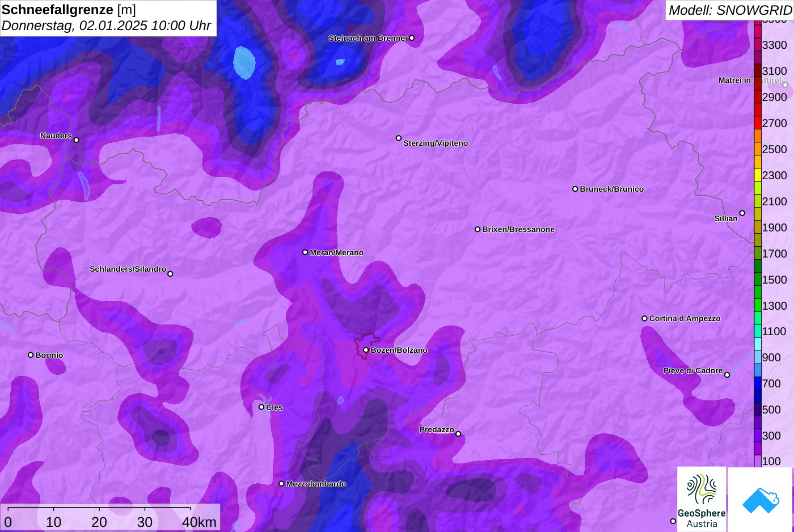Click the 3100 legend value
The width and height of the screenshot is (794, 532).
pos(774,71)
